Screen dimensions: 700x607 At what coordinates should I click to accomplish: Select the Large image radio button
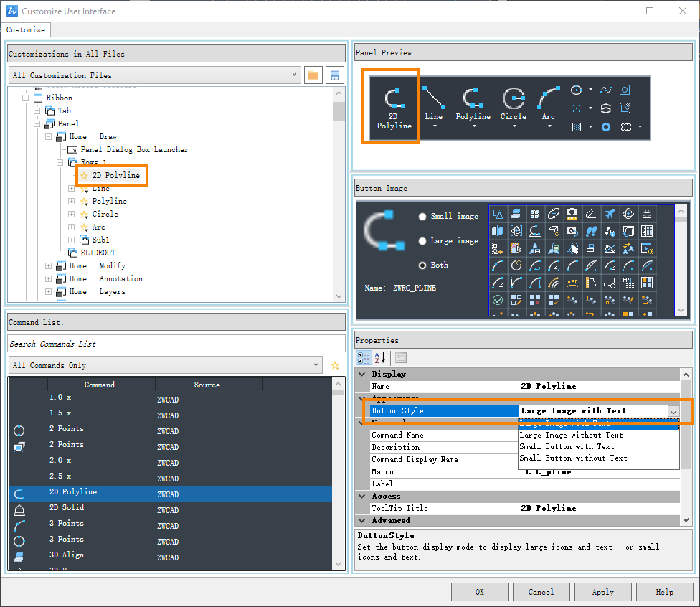point(422,241)
